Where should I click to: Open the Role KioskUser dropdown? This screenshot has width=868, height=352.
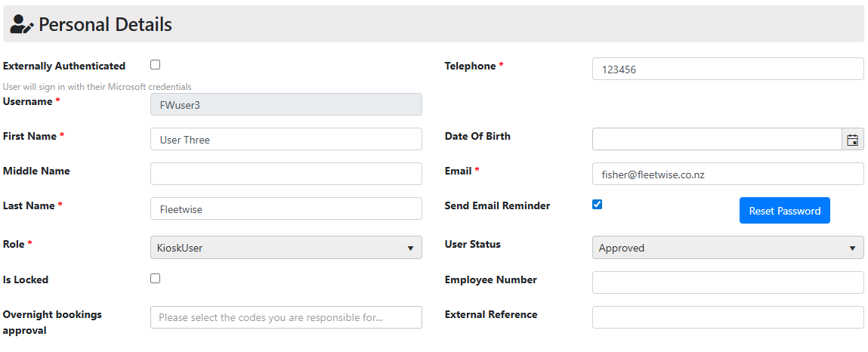[286, 248]
